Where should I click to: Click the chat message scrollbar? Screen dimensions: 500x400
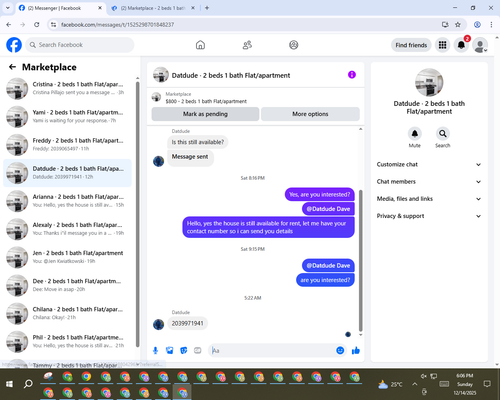tap(360, 260)
